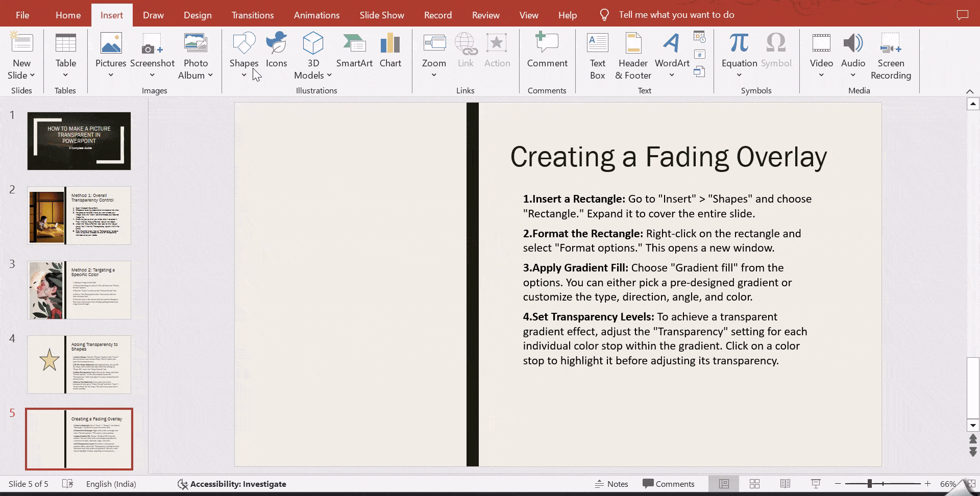Toggle the Notes pane
This screenshot has height=496, width=980.
pos(611,484)
